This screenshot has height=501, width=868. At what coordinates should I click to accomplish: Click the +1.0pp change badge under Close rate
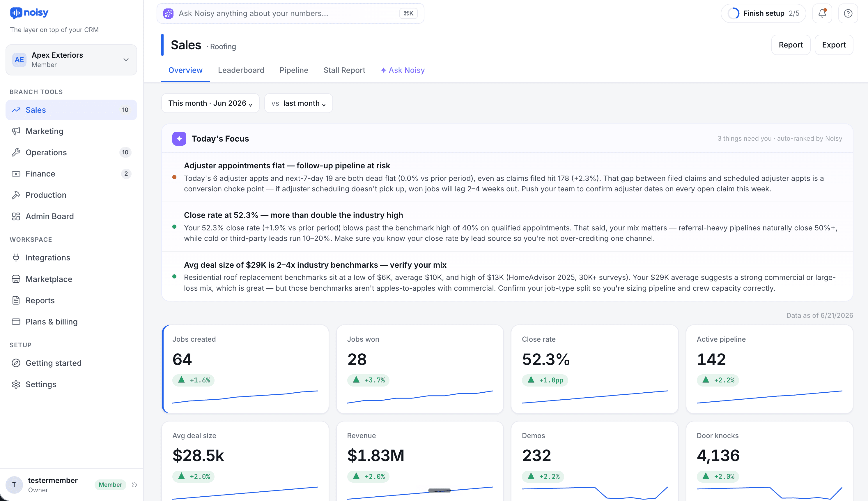(x=545, y=380)
